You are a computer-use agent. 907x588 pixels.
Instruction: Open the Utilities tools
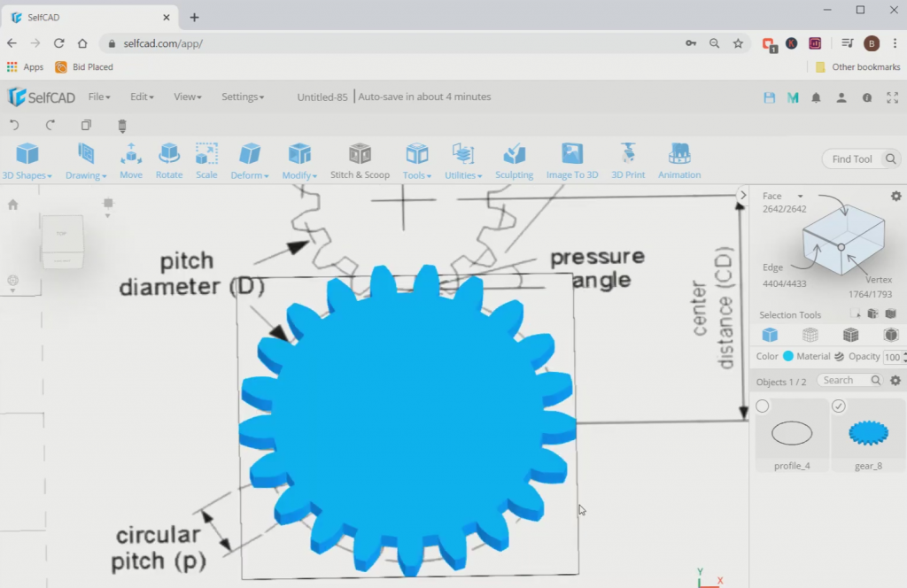click(x=462, y=161)
